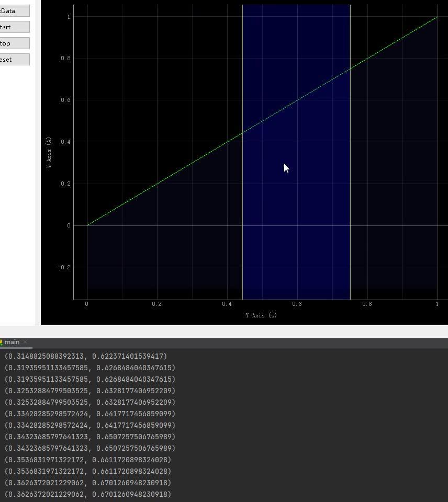Close the main console tab with its X
The image size is (448, 502).
point(24,342)
